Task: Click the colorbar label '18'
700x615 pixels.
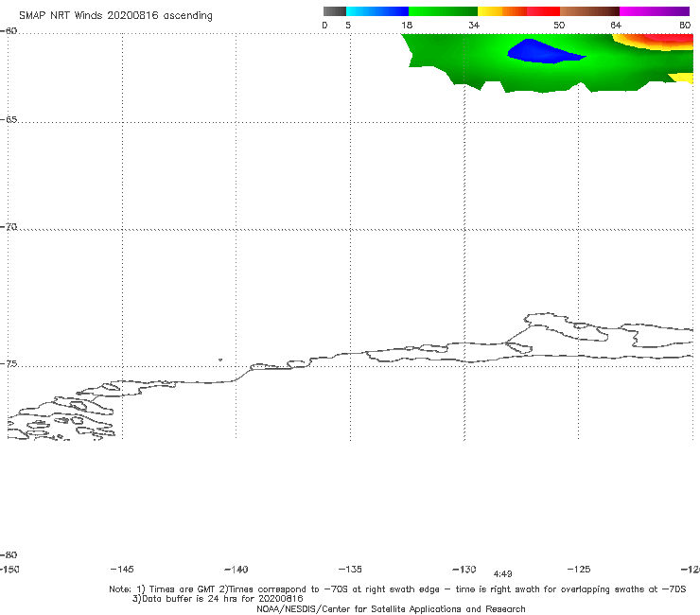Action: [x=407, y=26]
